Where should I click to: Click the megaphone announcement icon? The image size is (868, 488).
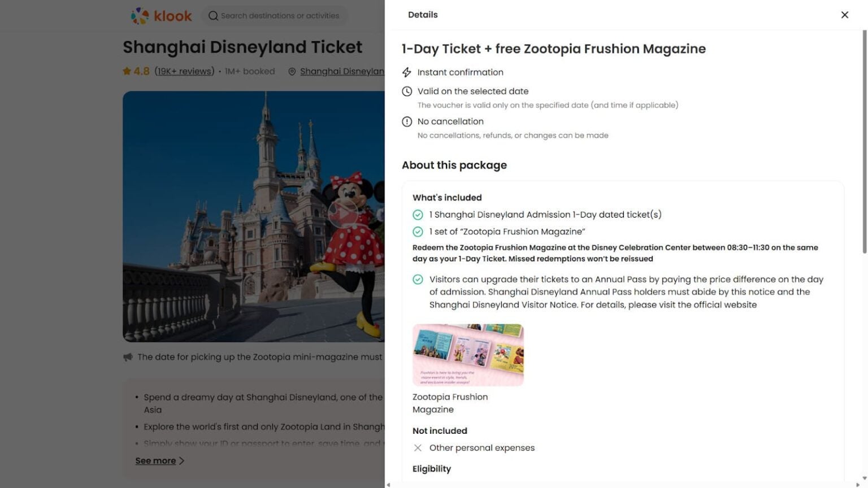[128, 357]
